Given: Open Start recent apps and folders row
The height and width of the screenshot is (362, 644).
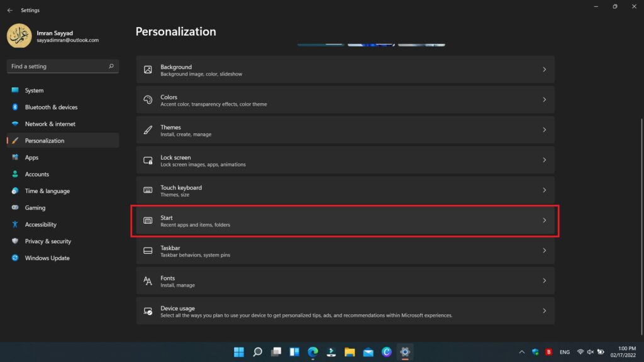Looking at the screenshot, I should pyautogui.click(x=345, y=221).
